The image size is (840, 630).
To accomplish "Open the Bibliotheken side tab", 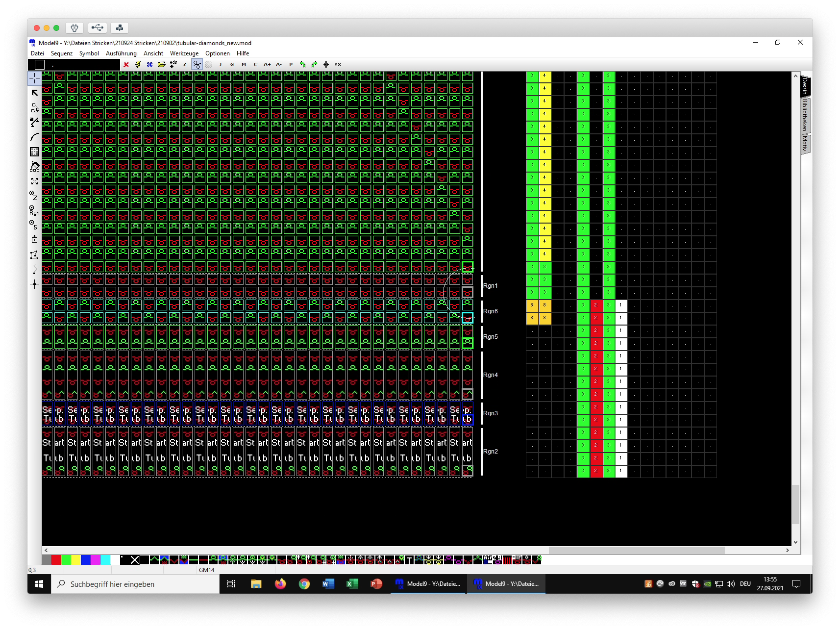I will click(x=804, y=115).
